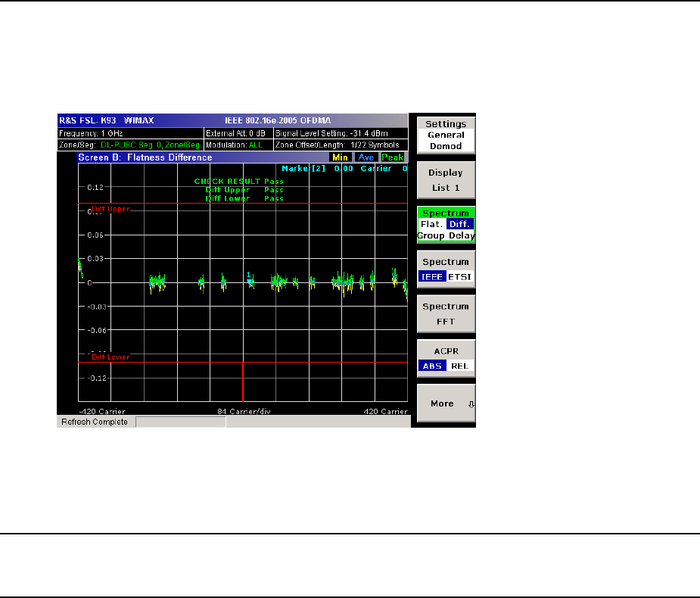Choose ETSI spectrum standard

click(x=459, y=276)
